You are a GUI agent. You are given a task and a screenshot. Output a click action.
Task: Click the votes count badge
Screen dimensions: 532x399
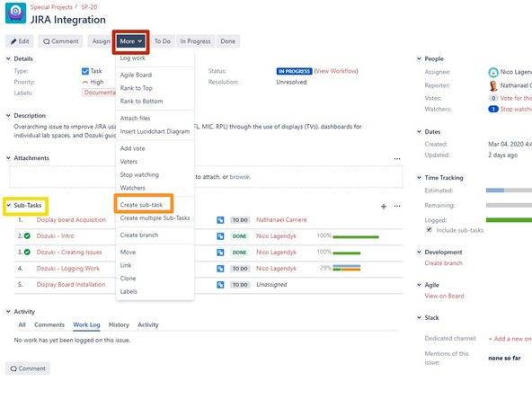493,98
